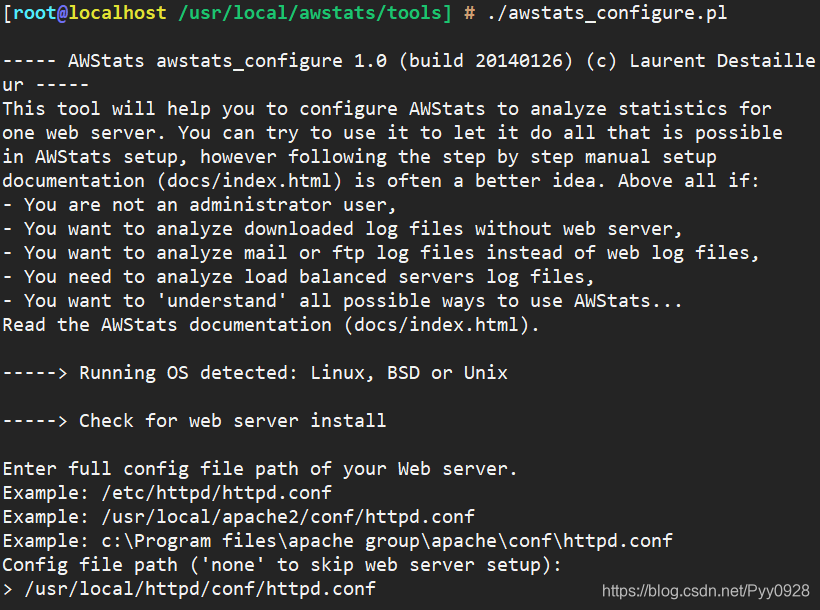Click the 'Check for web server install' line
The image size is (820, 610).
click(195, 421)
